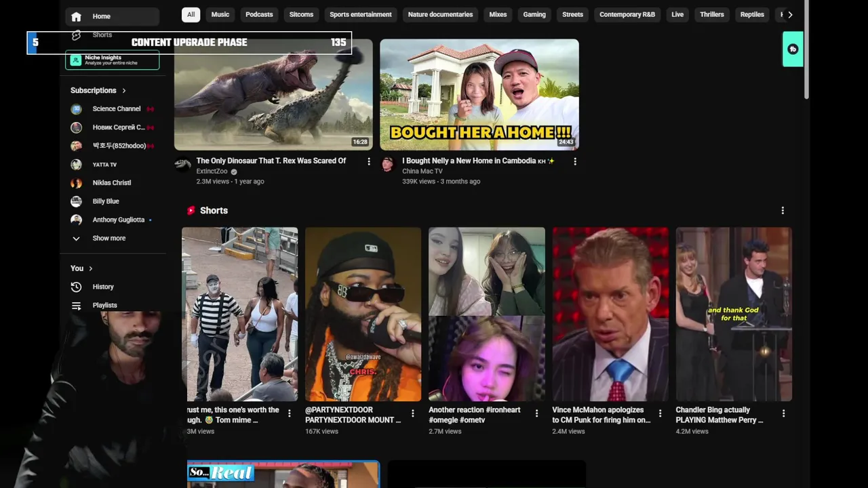The height and width of the screenshot is (488, 868).
Task: Open Vince McMahon apologizes short title
Action: tap(601, 415)
